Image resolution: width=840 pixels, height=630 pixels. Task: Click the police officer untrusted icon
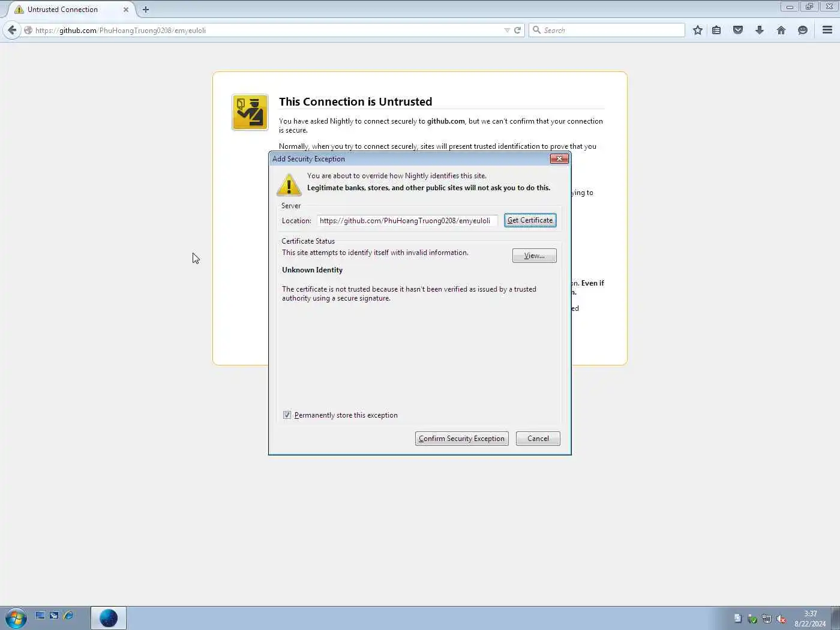pos(250,112)
